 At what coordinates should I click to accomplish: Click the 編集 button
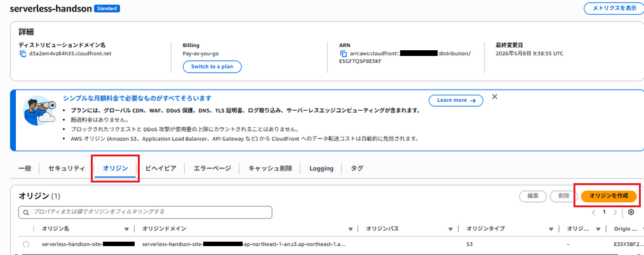(533, 196)
